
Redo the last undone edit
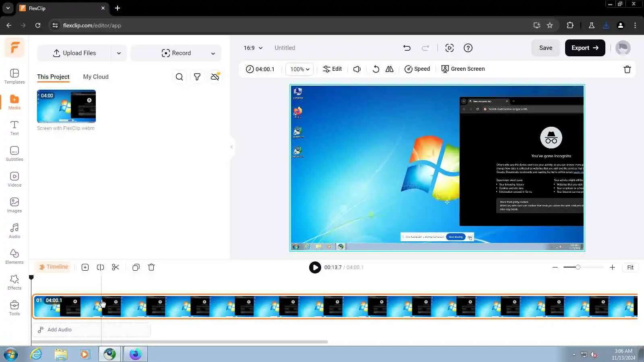pyautogui.click(x=425, y=48)
